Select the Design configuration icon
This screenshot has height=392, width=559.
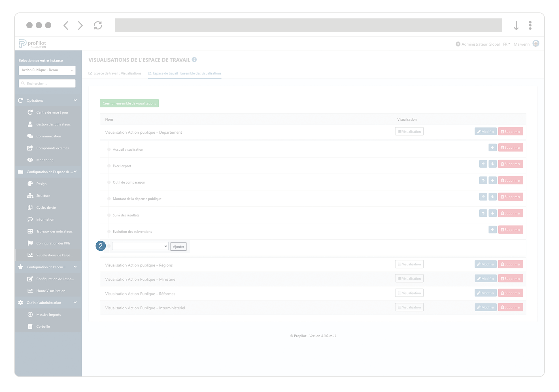(x=30, y=184)
